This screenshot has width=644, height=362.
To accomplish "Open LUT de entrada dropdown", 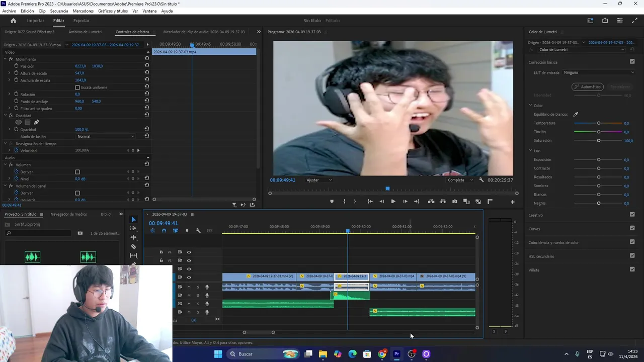I will click(599, 72).
